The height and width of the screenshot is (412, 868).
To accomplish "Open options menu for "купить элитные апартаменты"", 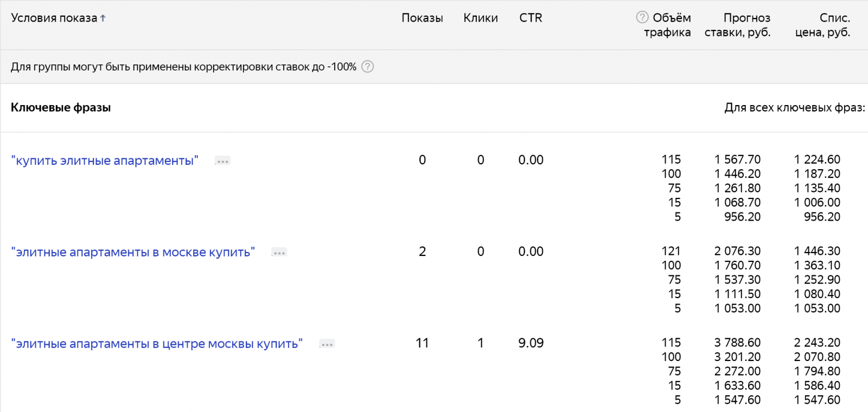I will pyautogui.click(x=222, y=161).
